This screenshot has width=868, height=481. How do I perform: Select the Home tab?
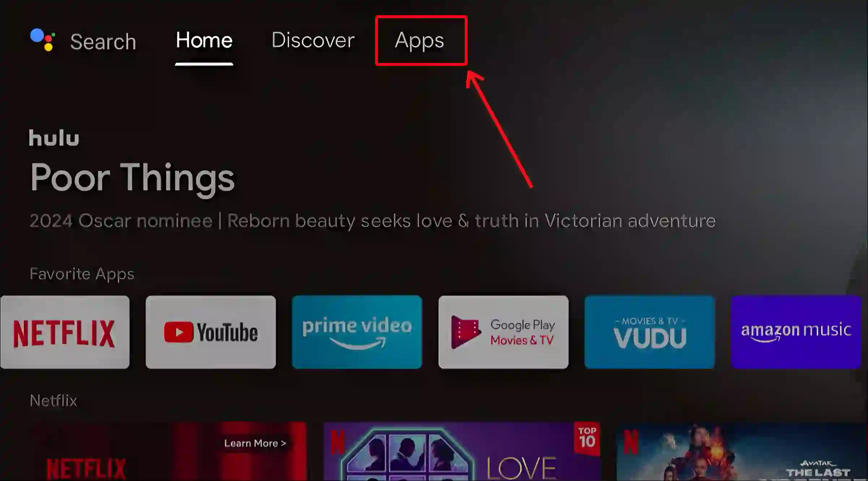tap(203, 40)
